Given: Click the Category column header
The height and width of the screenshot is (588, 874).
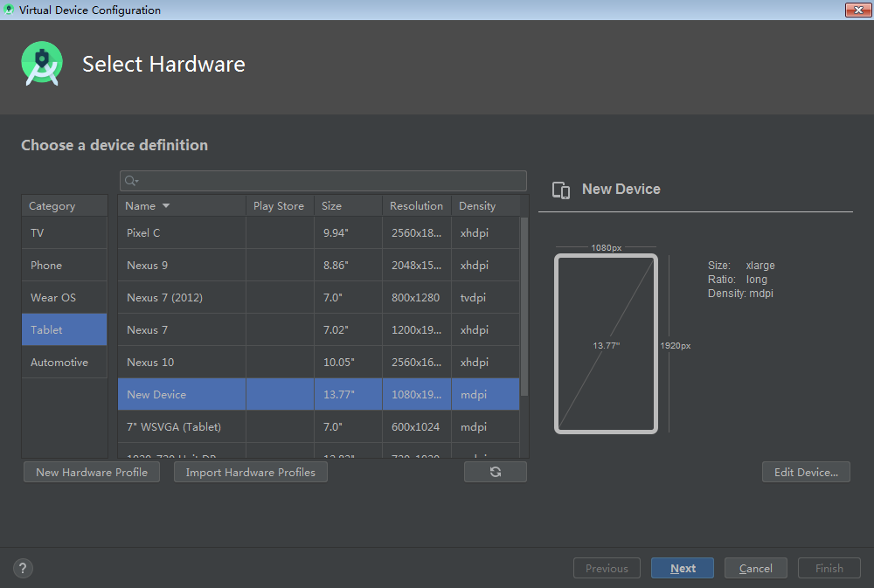Looking at the screenshot, I should [65, 205].
